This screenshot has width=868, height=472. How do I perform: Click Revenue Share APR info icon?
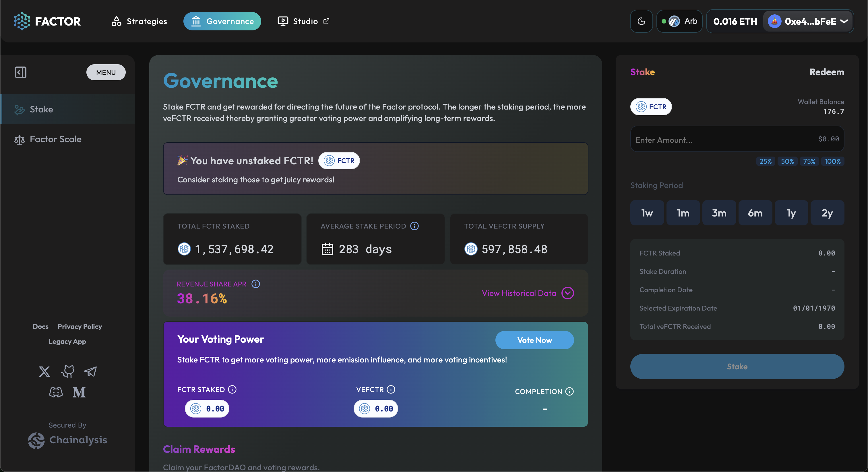point(256,284)
